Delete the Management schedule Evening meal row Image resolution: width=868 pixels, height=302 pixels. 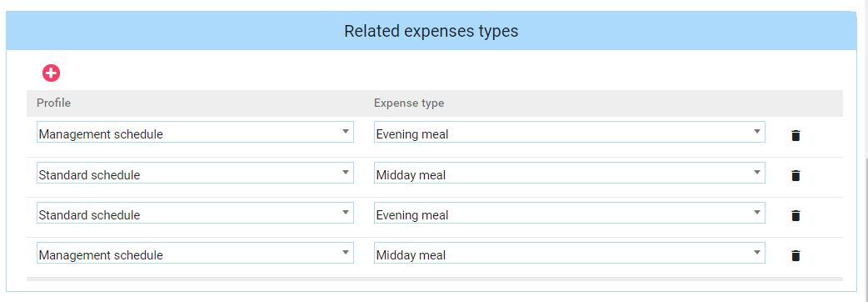point(796,136)
